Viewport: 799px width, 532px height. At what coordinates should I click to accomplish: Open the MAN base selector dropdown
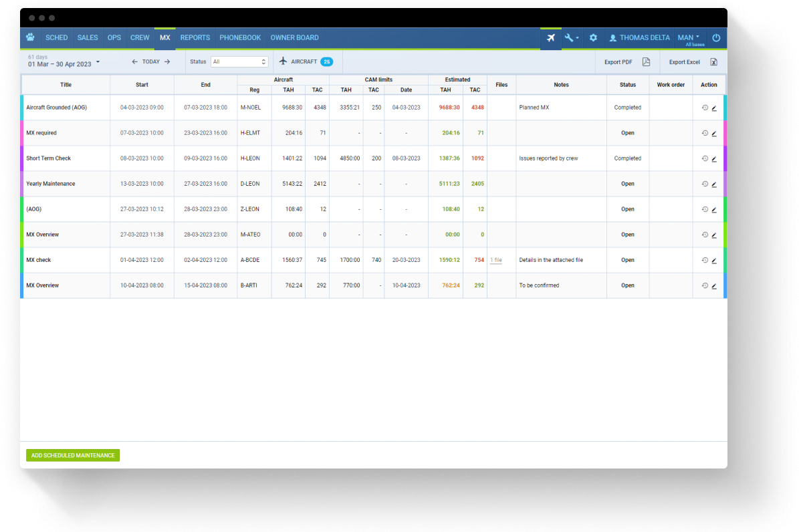point(690,37)
